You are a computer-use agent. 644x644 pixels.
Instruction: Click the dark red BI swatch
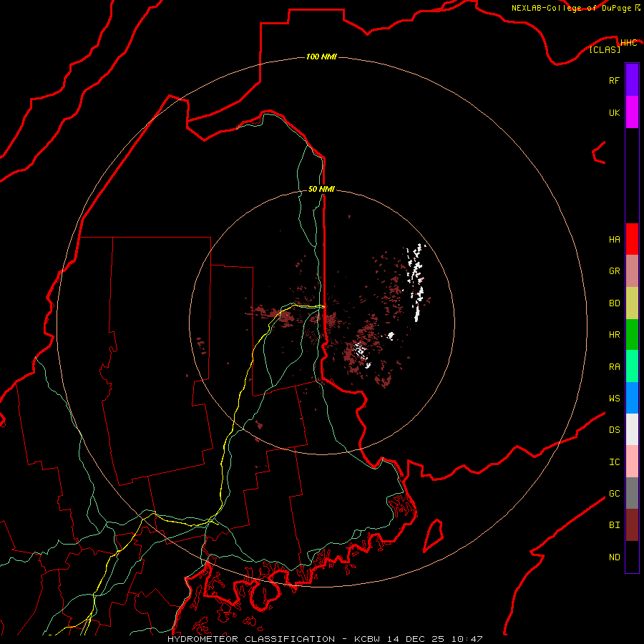[632, 525]
